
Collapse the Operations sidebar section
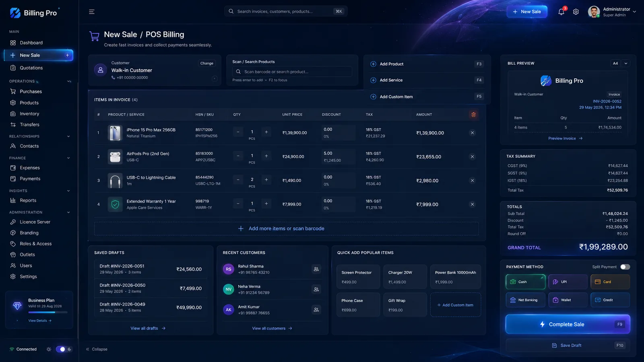69,81
